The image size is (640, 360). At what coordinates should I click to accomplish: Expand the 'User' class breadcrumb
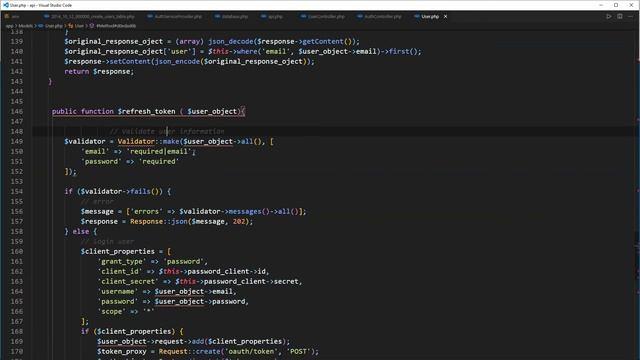tap(76, 26)
